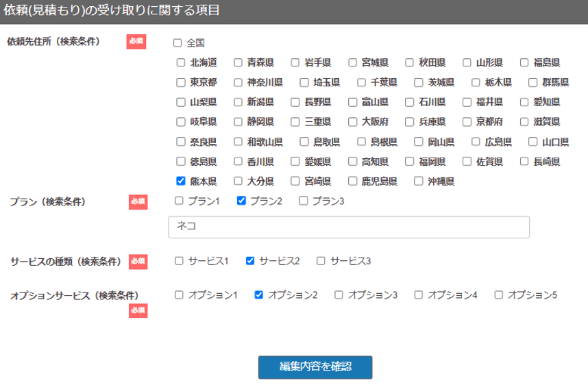Select 石川県 prefecture
Screen dimensions: 588x387
[x=410, y=102]
